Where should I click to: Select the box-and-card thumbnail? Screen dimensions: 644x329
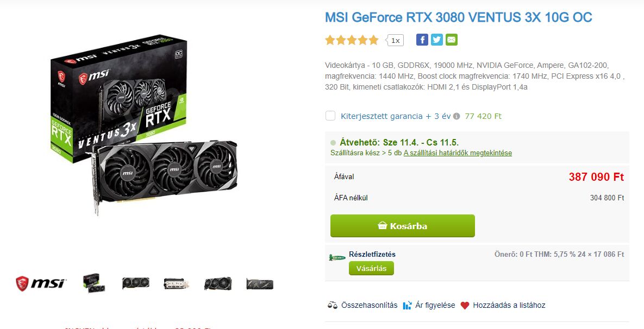94,283
